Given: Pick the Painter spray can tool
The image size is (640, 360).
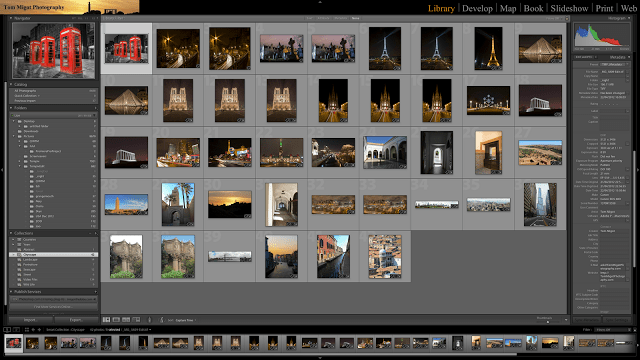Looking at the screenshot, I should (x=149, y=320).
